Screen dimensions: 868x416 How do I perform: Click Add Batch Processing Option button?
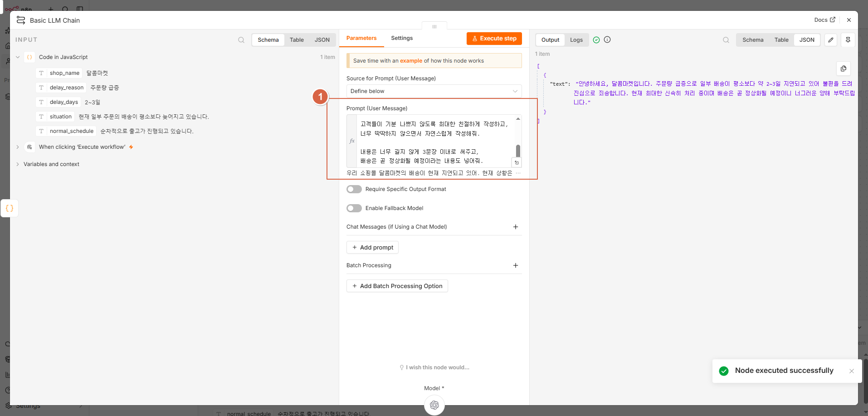pos(397,286)
